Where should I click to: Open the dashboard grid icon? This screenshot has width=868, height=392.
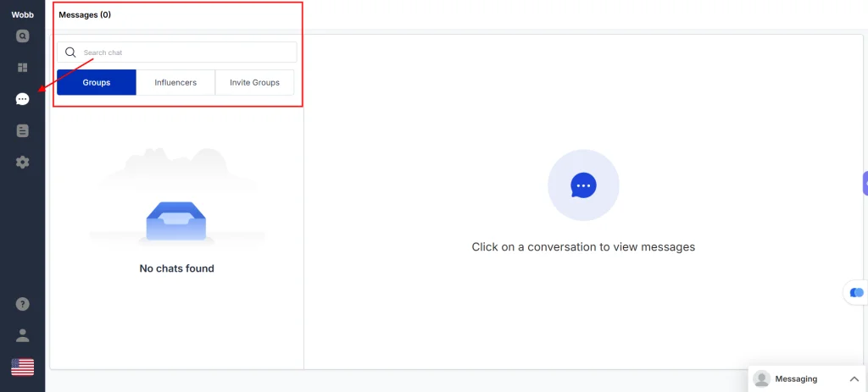(x=22, y=68)
